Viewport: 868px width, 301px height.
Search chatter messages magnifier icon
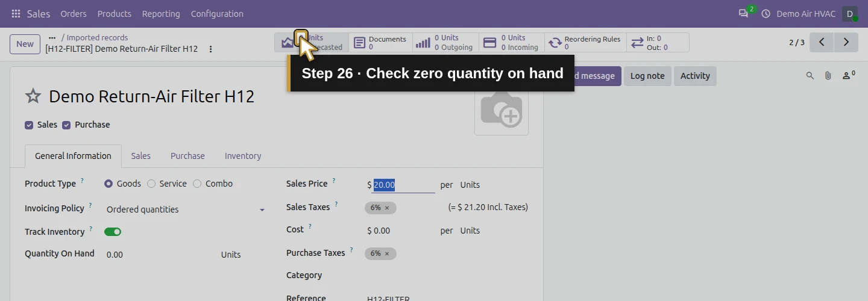click(810, 76)
